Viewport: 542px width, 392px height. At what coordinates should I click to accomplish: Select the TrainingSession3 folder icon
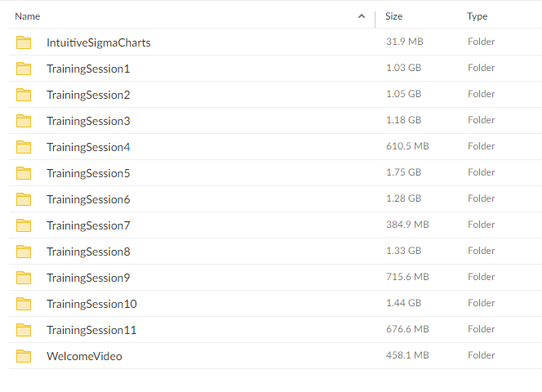24,121
